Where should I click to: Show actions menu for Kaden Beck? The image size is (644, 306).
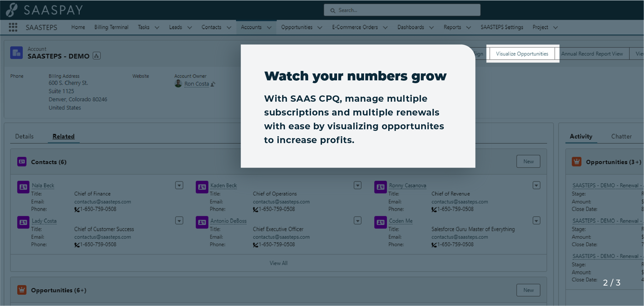(357, 185)
